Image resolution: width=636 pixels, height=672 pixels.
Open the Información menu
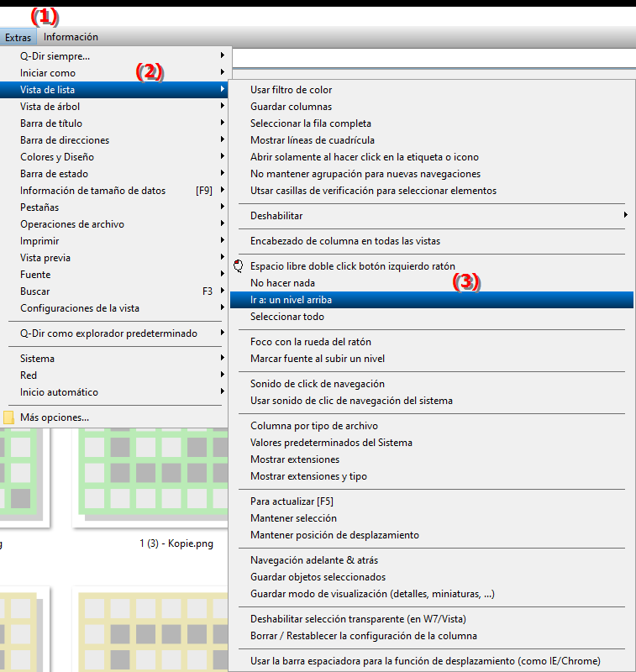[71, 37]
